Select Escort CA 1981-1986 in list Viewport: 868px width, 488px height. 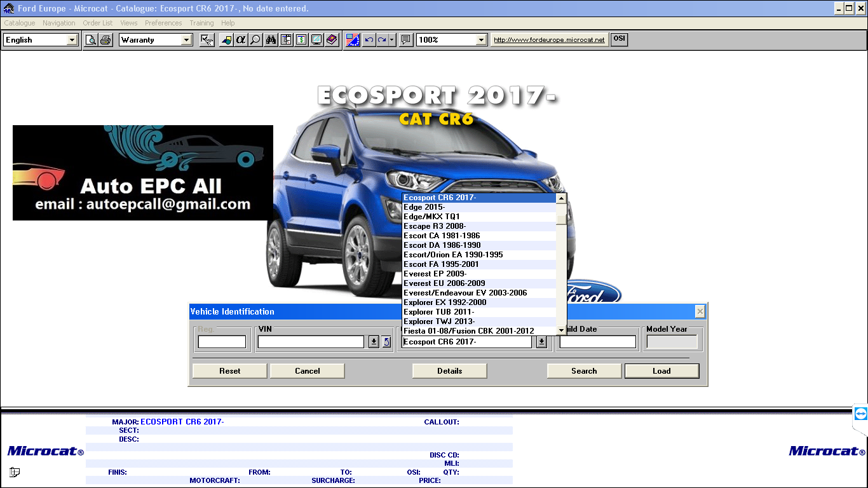coord(479,236)
